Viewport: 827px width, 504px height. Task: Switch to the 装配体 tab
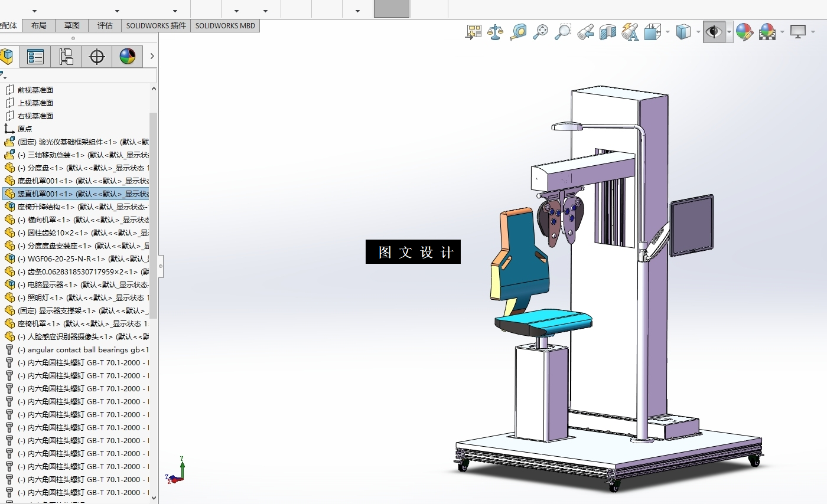9,25
